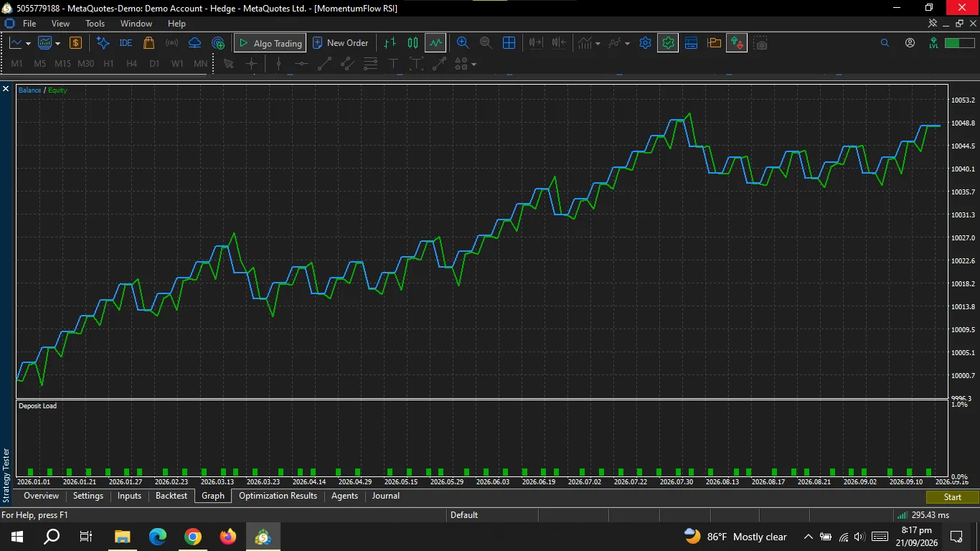
Task: Open the Journal tab
Action: point(385,496)
